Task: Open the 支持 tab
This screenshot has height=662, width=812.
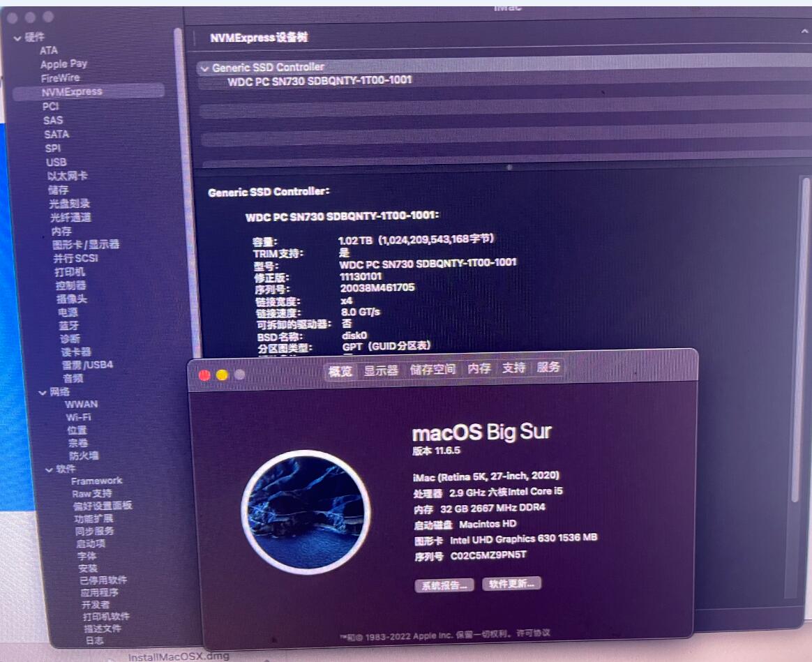Action: [513, 368]
